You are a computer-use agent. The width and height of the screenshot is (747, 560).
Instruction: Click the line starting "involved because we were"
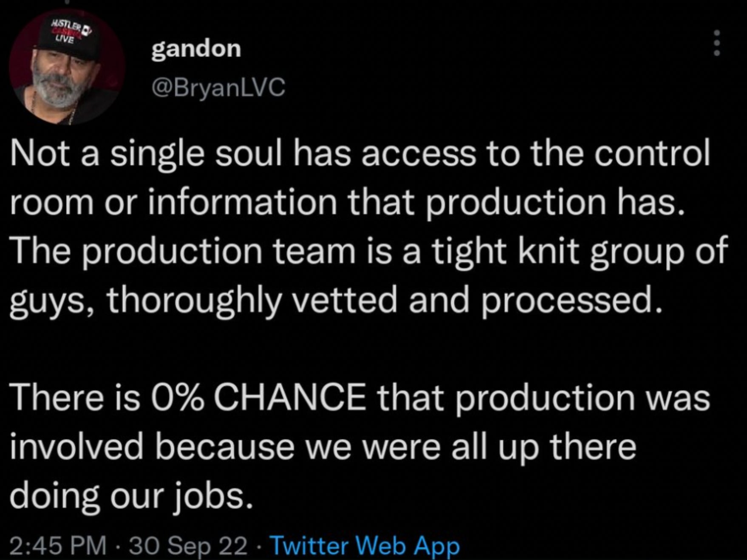(323, 446)
